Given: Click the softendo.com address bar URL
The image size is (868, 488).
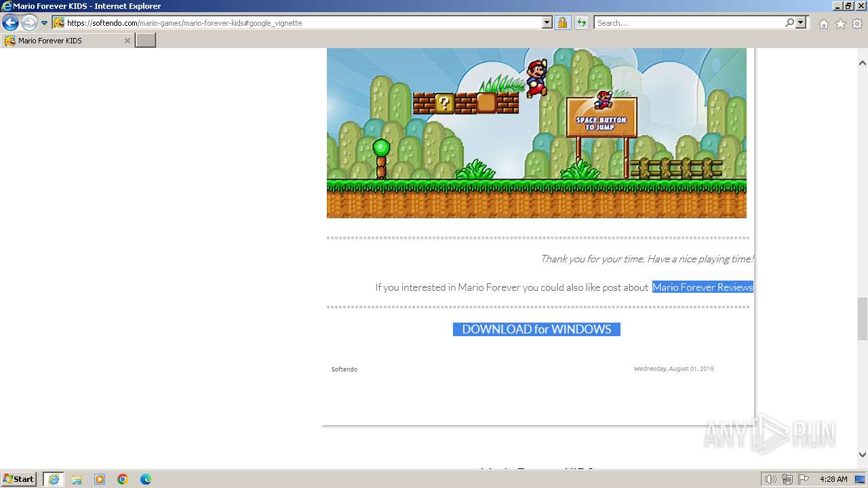Looking at the screenshot, I should point(184,23).
